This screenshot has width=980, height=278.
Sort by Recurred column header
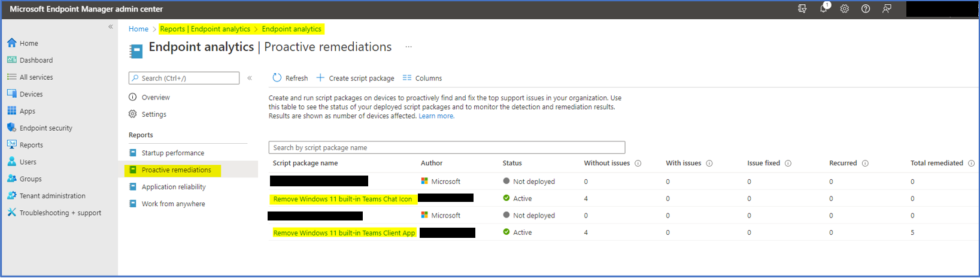coord(843,163)
